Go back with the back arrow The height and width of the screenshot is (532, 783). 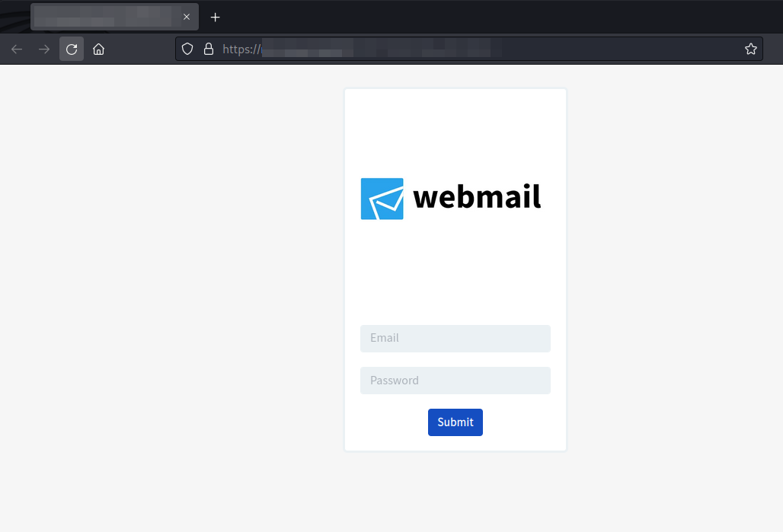[x=17, y=49]
